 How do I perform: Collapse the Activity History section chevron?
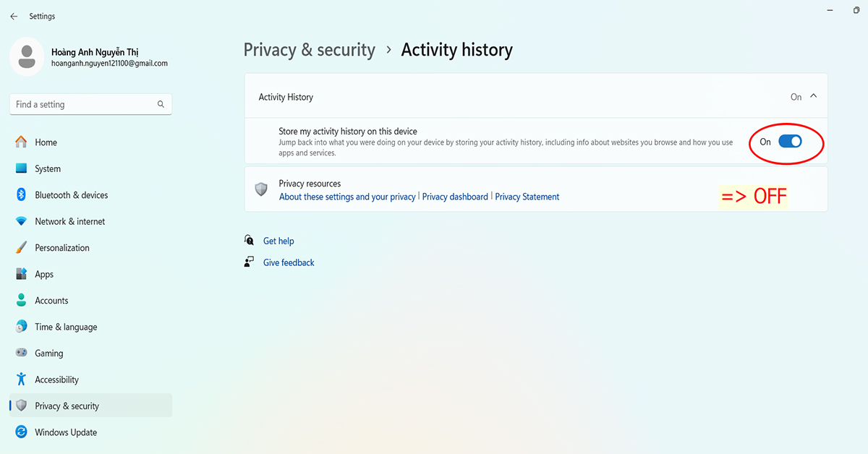[814, 96]
